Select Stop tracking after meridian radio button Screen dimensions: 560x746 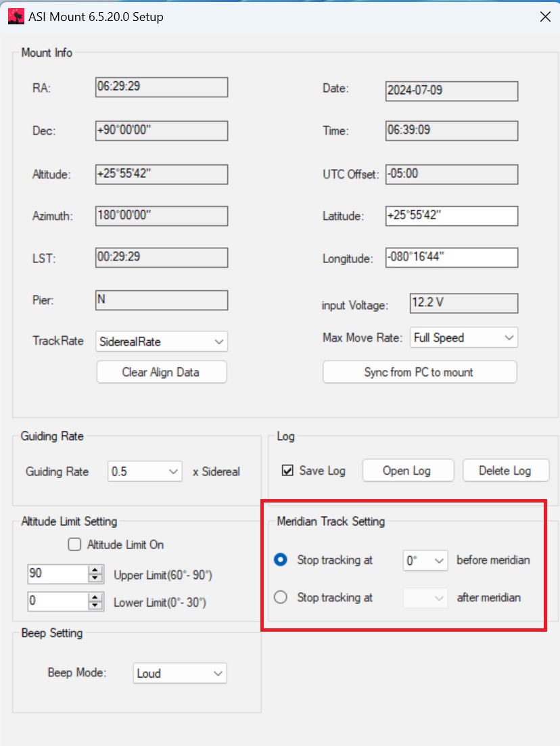[281, 597]
